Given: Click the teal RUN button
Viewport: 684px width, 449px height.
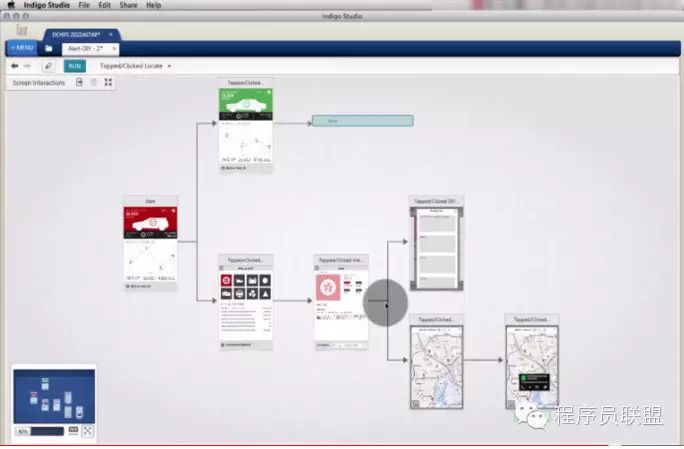Looking at the screenshot, I should [75, 66].
